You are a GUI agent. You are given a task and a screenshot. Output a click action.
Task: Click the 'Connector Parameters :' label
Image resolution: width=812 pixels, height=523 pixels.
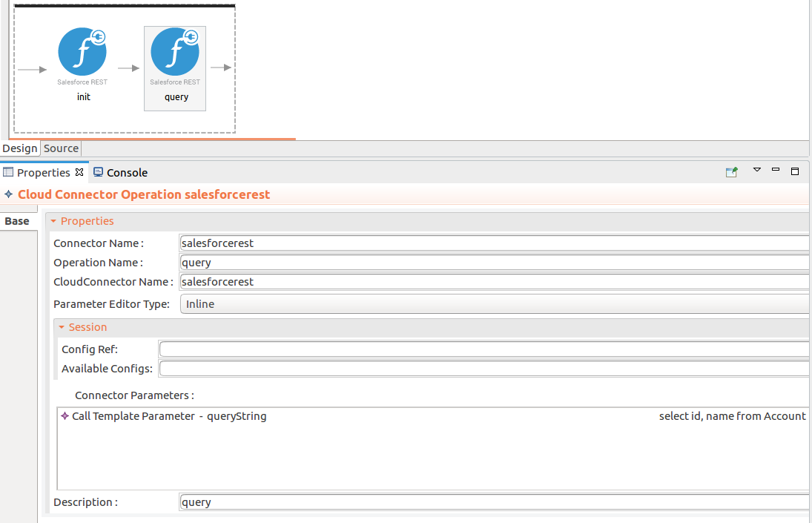tap(135, 395)
